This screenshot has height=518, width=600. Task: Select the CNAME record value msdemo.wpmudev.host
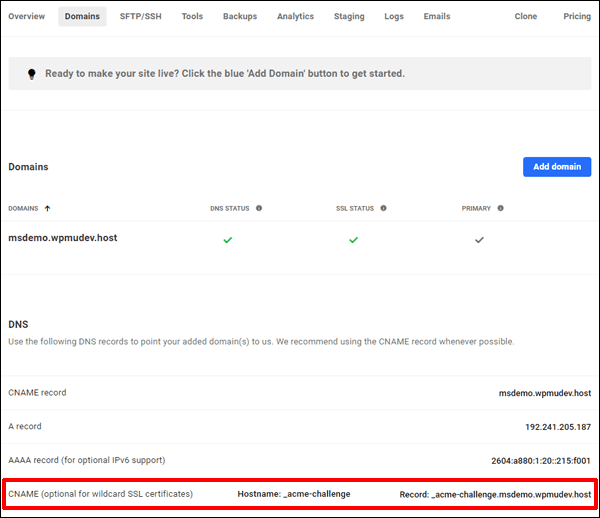click(545, 393)
